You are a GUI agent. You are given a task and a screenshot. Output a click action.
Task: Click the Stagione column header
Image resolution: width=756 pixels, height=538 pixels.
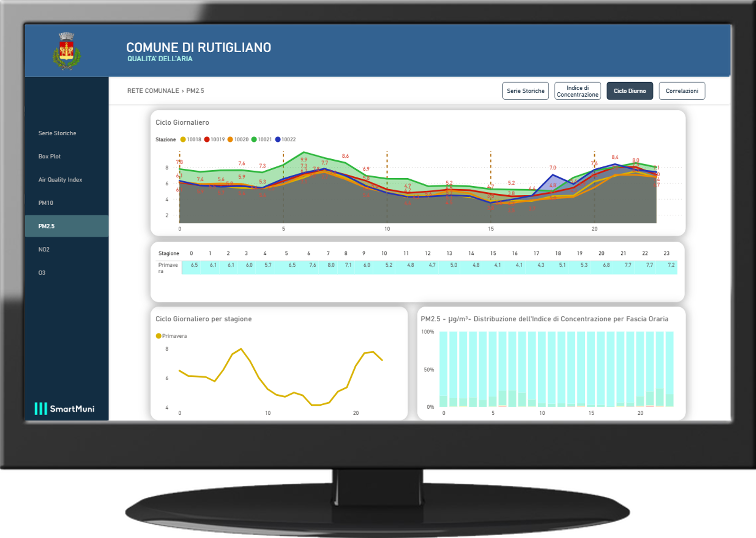coord(168,254)
